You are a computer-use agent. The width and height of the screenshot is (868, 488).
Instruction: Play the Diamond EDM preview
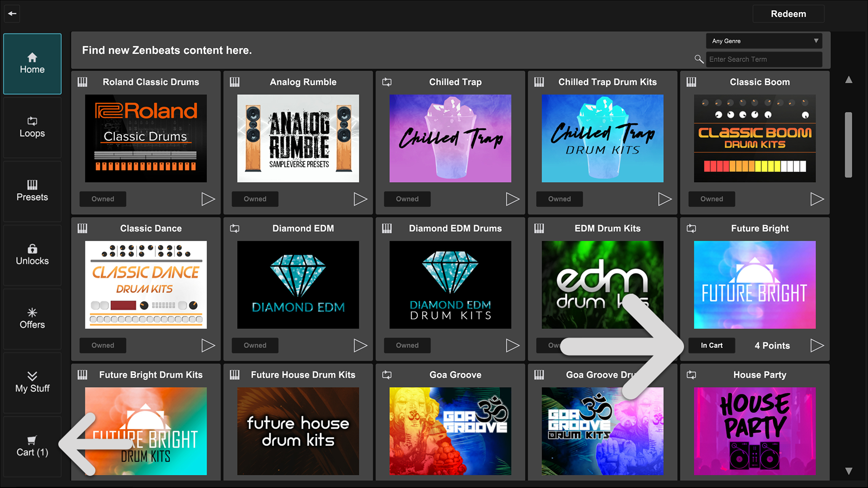[x=360, y=345]
